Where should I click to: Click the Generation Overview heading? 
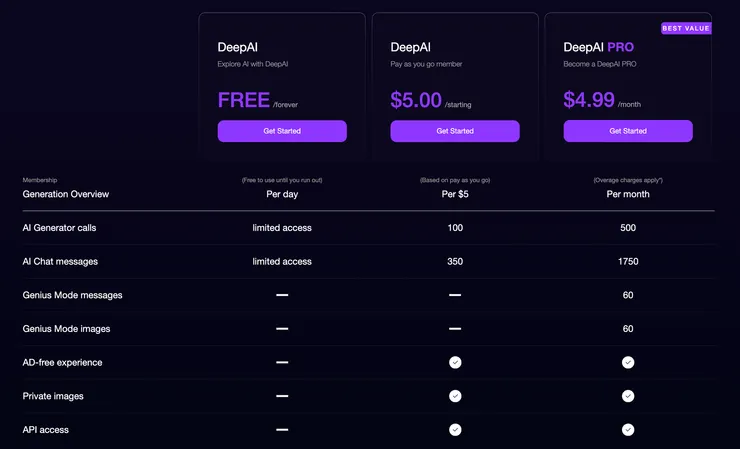click(66, 194)
